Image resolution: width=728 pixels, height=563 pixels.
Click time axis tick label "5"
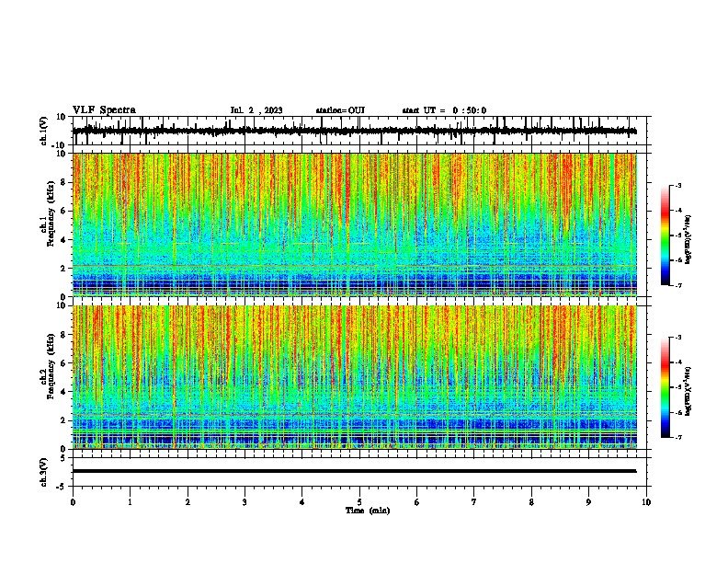(x=359, y=501)
